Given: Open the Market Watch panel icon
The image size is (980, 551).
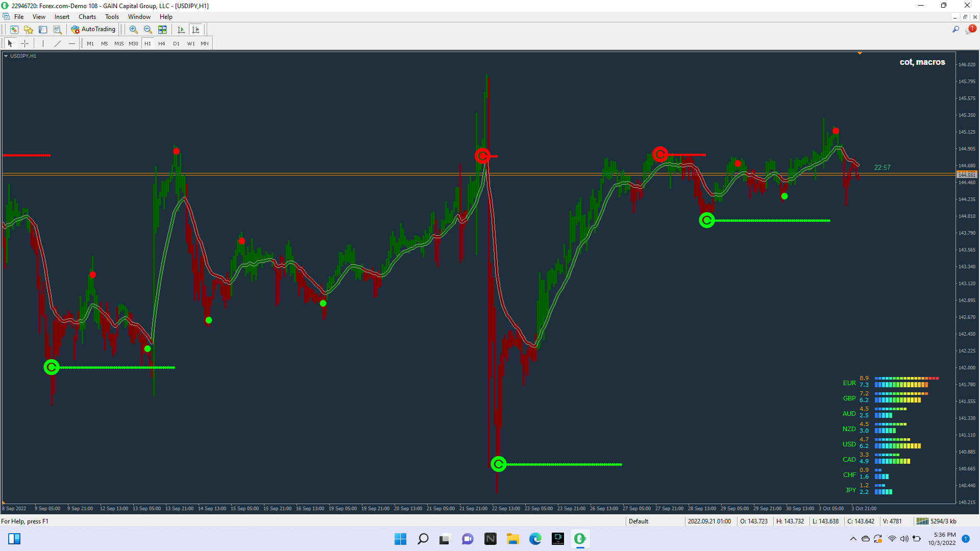Looking at the screenshot, I should [x=14, y=30].
